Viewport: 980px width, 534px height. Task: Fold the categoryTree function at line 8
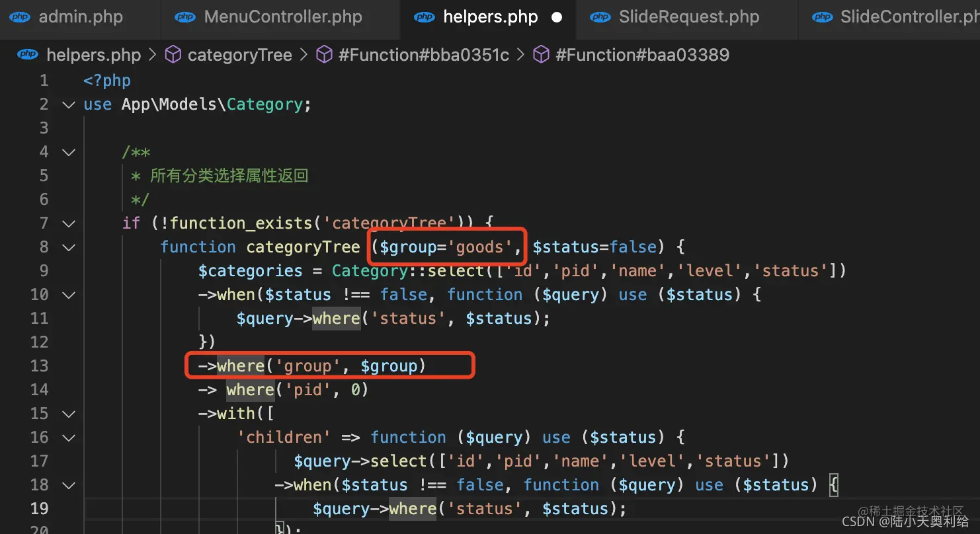tap(69, 247)
